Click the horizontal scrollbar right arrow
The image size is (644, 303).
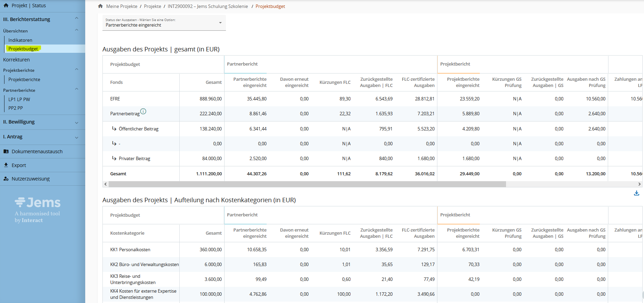[x=639, y=184]
